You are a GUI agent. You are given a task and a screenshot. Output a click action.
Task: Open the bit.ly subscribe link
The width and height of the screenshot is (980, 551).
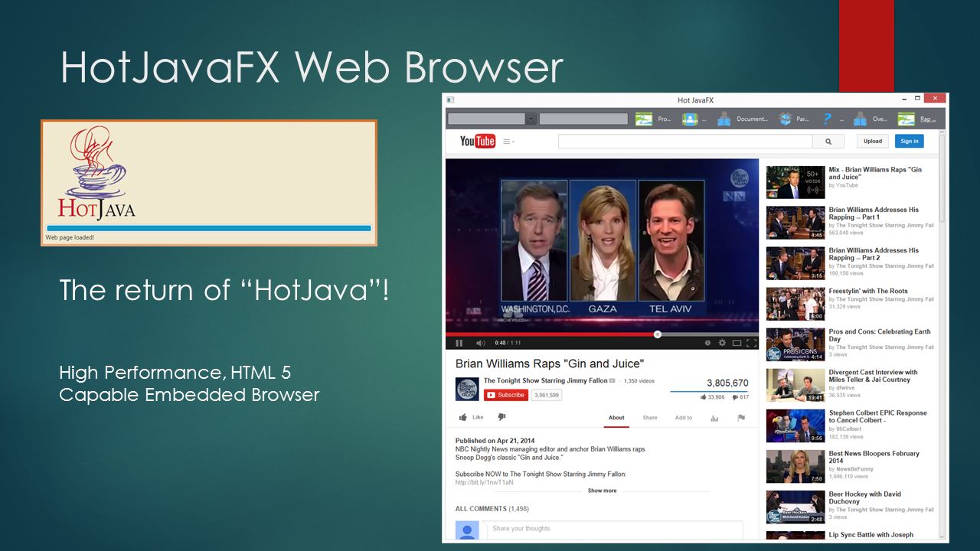click(x=485, y=482)
